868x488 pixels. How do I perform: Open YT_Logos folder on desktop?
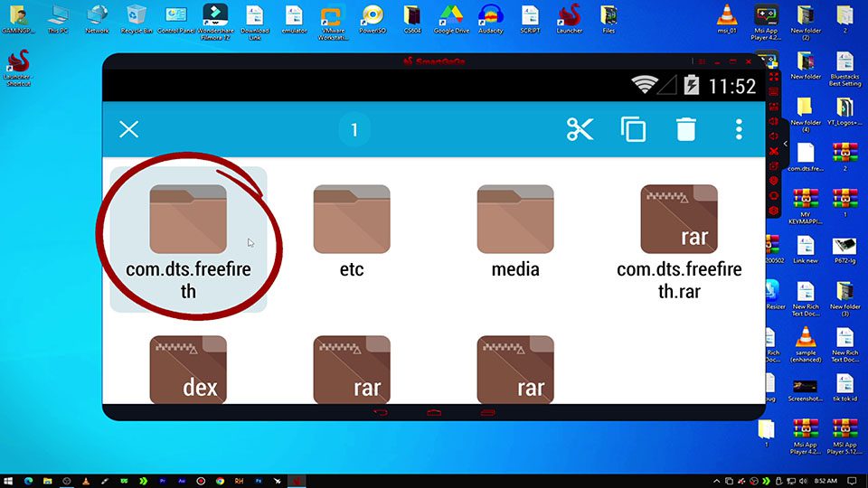click(x=844, y=111)
